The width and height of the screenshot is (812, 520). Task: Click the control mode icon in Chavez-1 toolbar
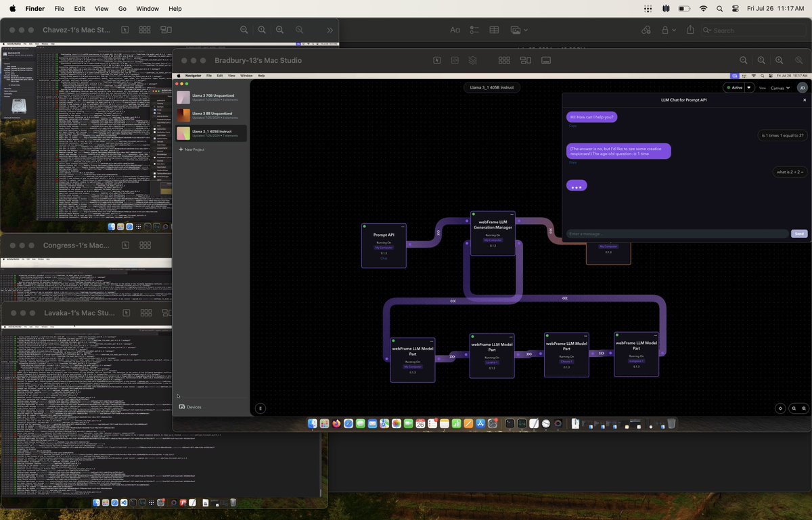[x=125, y=30]
